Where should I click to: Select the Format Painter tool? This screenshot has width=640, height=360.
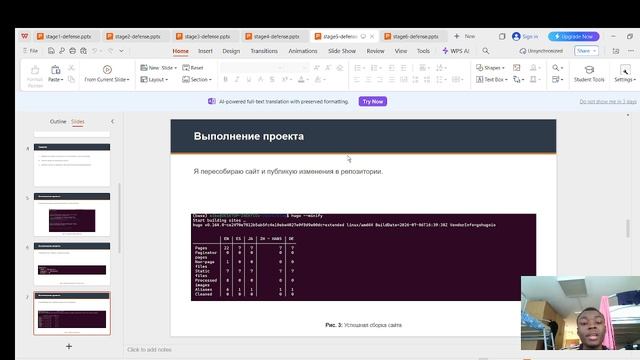click(35, 76)
